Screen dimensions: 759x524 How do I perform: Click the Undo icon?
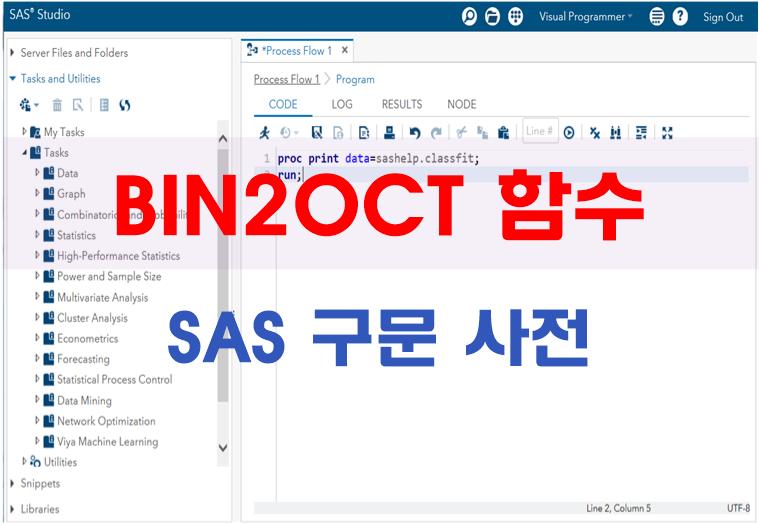pos(415,132)
